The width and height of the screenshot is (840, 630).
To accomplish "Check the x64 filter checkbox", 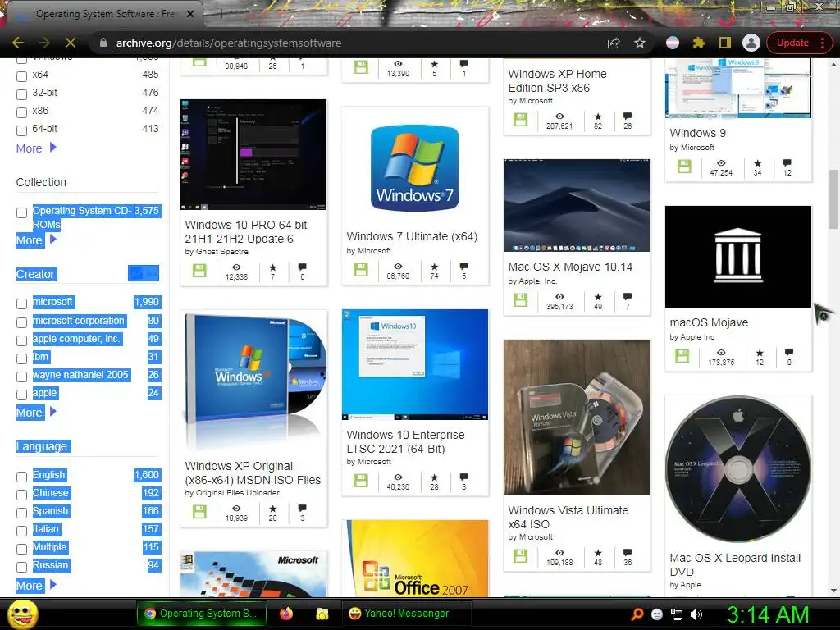I will pyautogui.click(x=22, y=76).
